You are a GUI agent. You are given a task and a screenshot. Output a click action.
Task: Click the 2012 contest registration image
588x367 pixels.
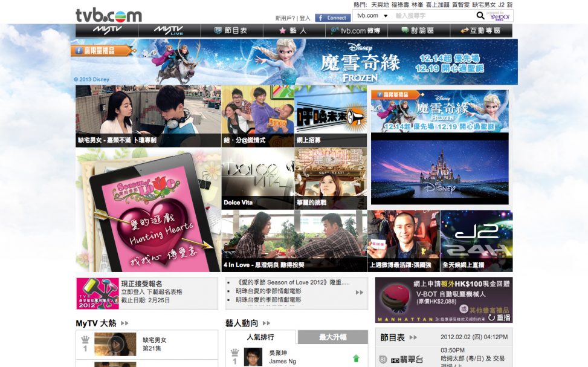[97, 293]
